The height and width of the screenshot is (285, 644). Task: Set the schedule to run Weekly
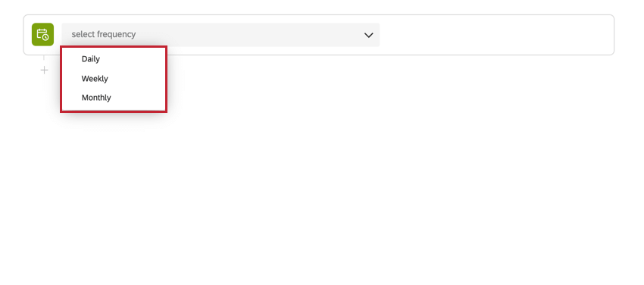[x=114, y=78]
